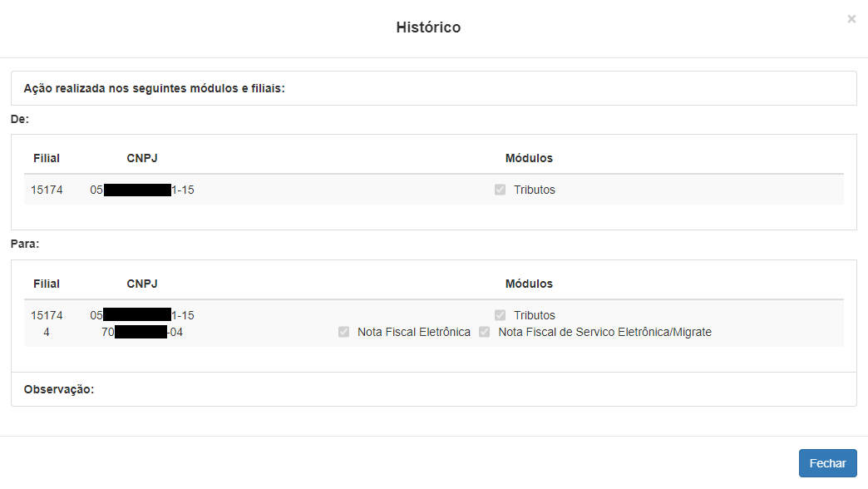Select filial 15174 in the Para table

point(47,315)
